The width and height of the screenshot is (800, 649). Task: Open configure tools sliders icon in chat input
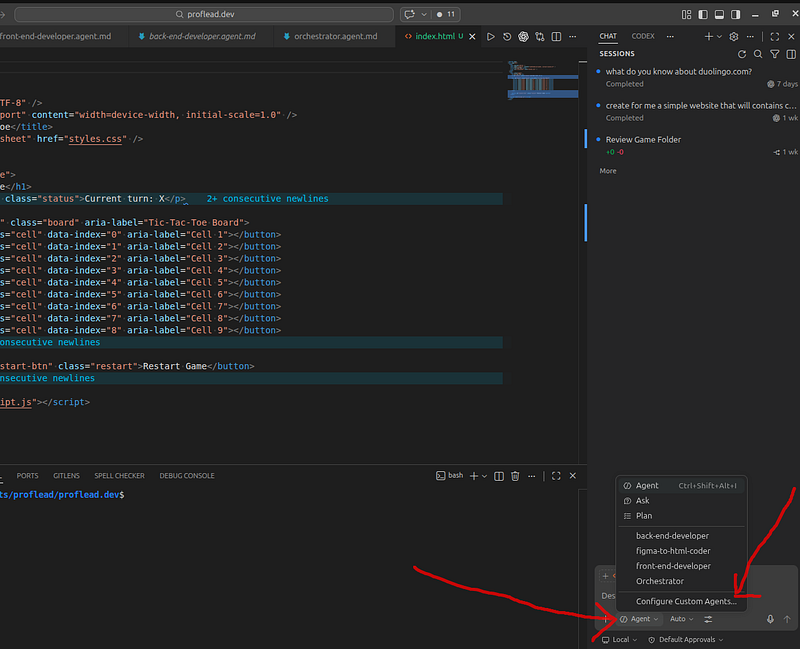point(708,619)
